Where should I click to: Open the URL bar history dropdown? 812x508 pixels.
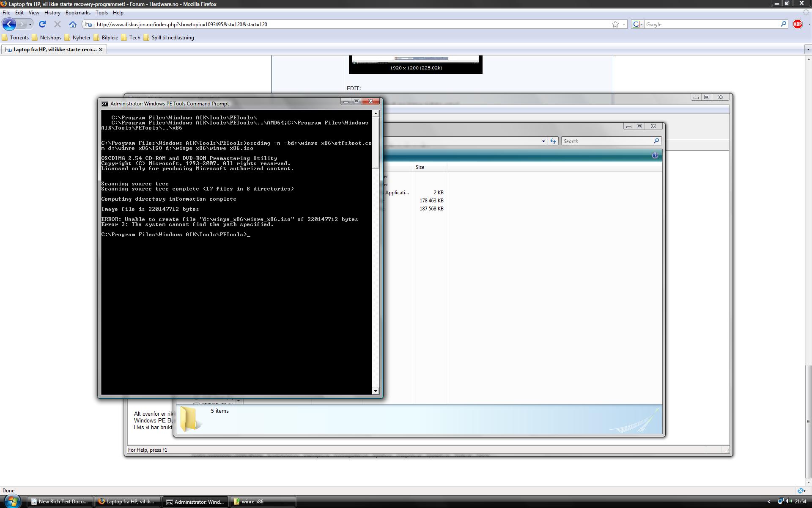(624, 24)
